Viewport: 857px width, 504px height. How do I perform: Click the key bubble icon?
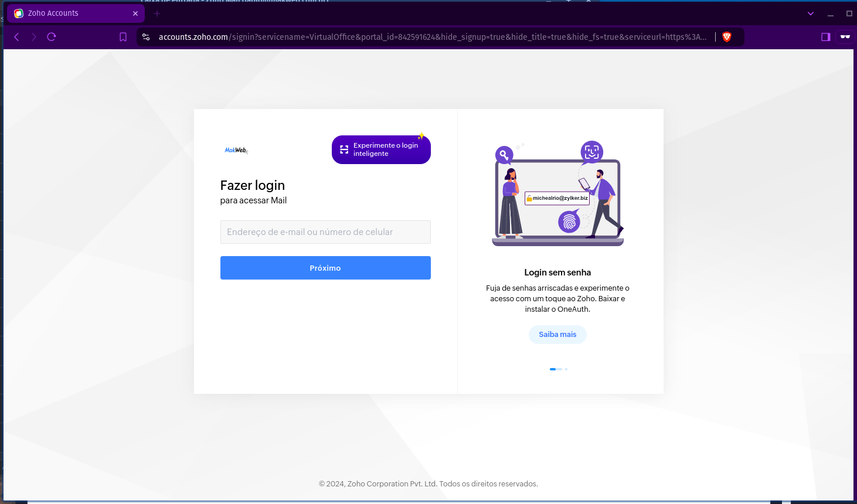504,155
